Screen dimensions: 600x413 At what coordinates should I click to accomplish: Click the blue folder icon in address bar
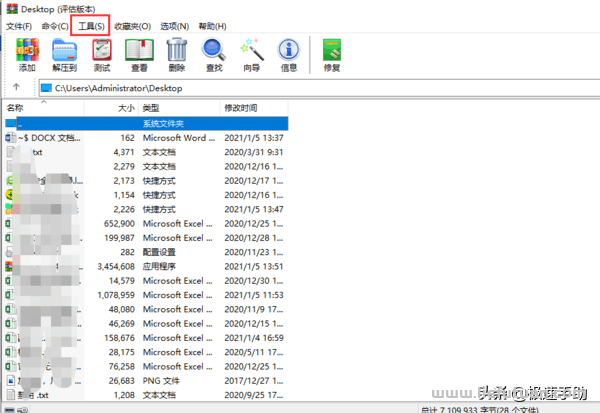(x=46, y=88)
